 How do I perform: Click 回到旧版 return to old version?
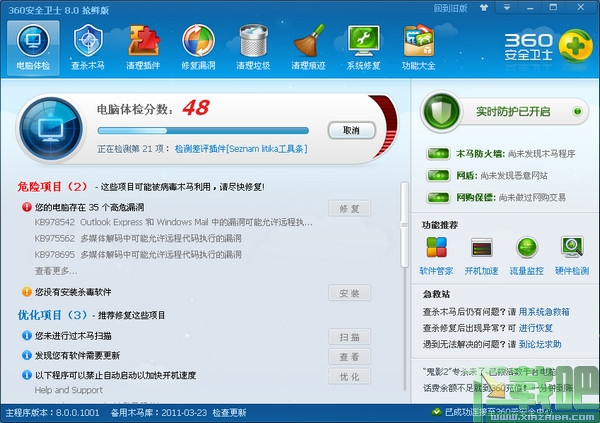coord(450,8)
